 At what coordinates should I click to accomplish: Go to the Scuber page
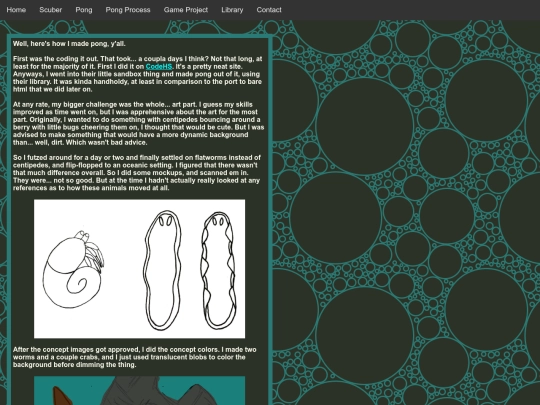pos(51,10)
